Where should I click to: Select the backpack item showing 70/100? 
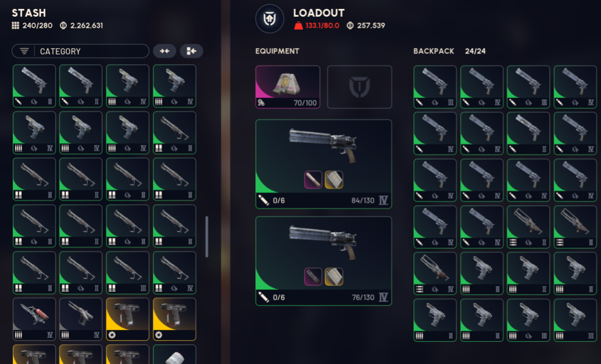288,87
